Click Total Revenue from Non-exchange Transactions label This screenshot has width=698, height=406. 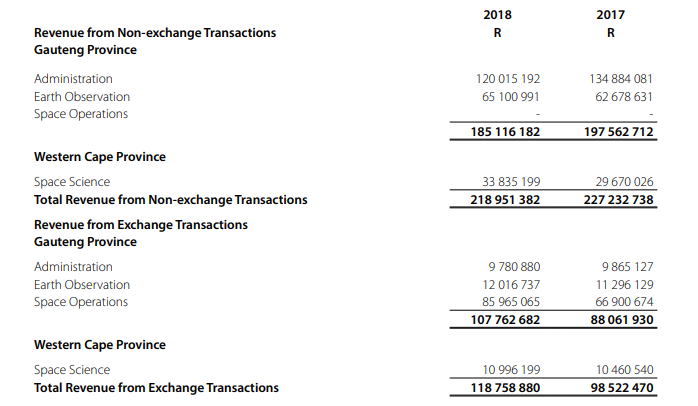click(170, 200)
